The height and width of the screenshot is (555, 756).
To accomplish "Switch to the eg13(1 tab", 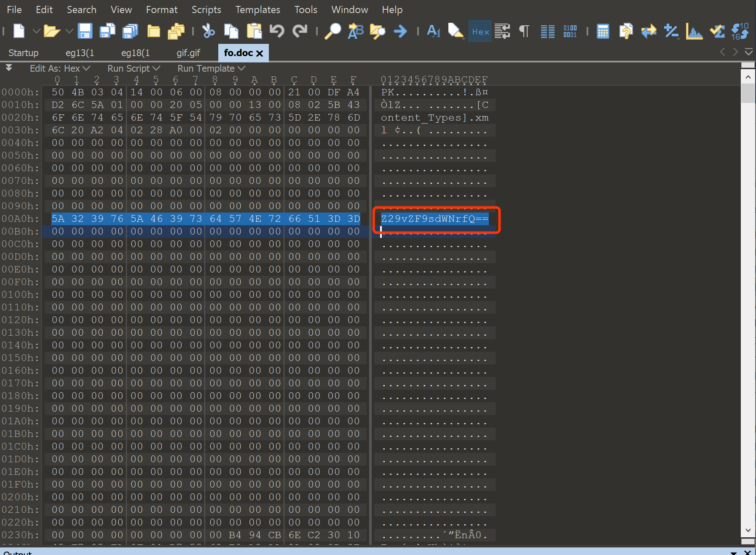I will [x=80, y=53].
